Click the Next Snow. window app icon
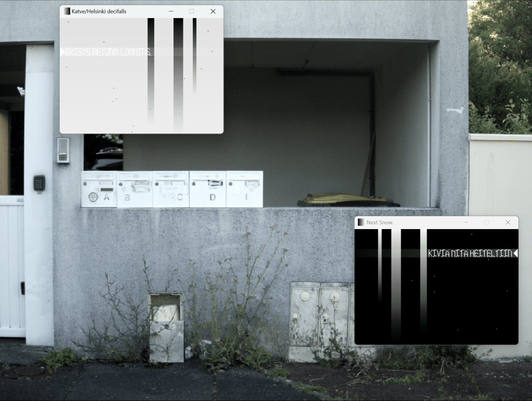Viewport: 532px width, 401px height. (361, 222)
